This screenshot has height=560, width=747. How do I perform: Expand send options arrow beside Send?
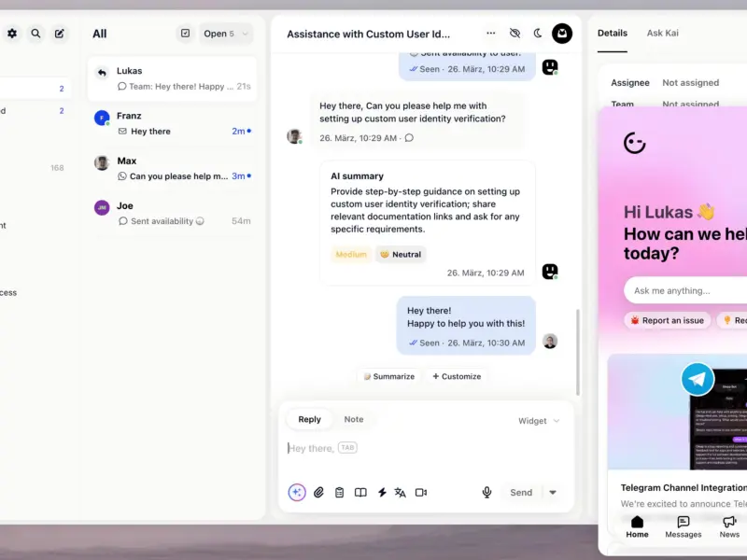click(x=553, y=493)
